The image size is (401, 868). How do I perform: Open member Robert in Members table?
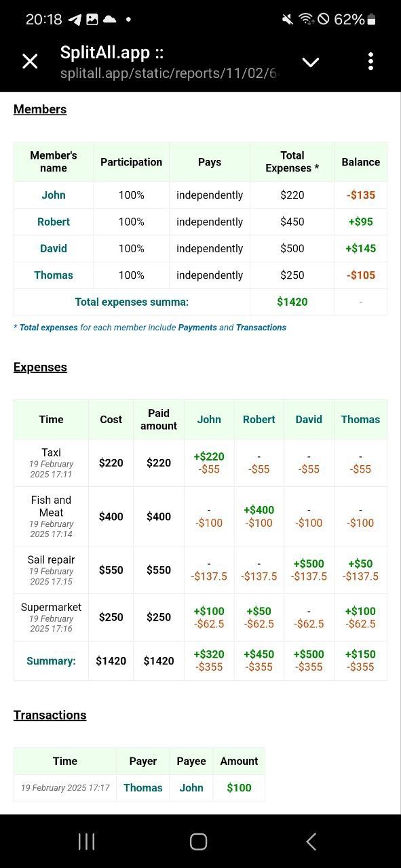point(54,222)
